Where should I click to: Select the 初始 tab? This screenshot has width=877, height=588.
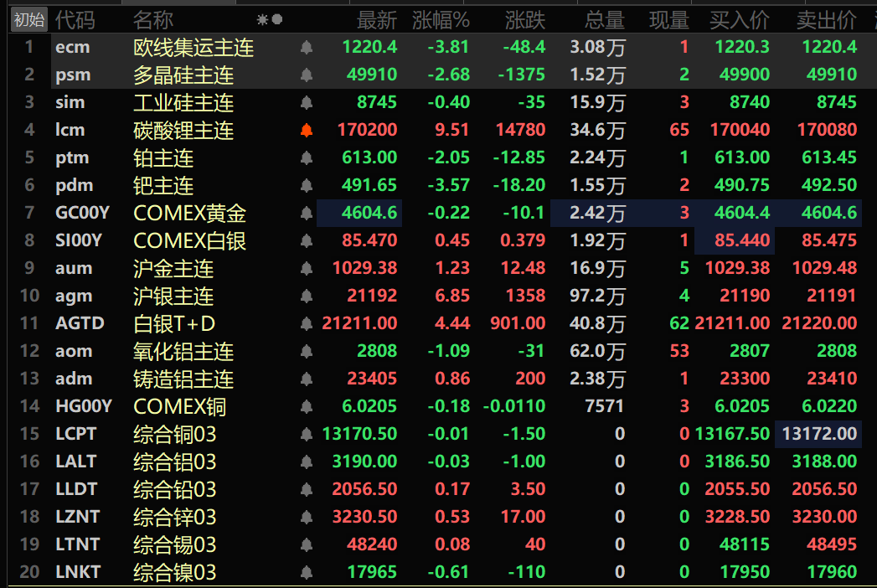tap(29, 19)
